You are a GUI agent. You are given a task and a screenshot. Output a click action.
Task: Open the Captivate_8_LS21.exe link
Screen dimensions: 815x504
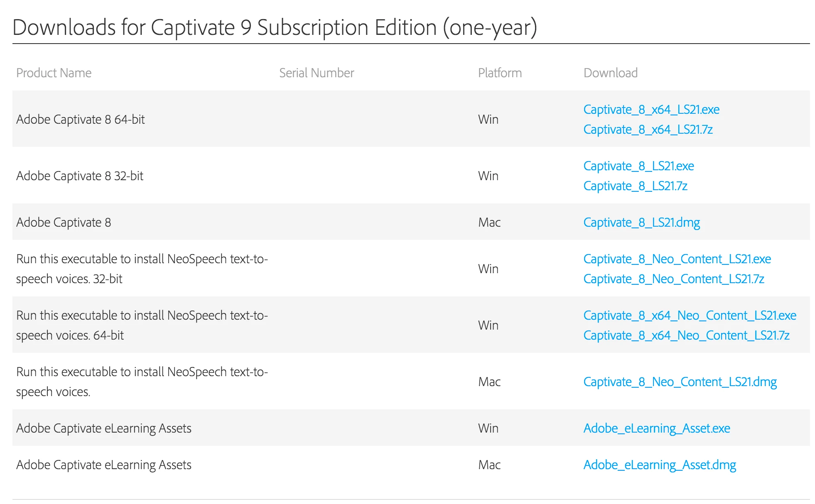point(638,166)
